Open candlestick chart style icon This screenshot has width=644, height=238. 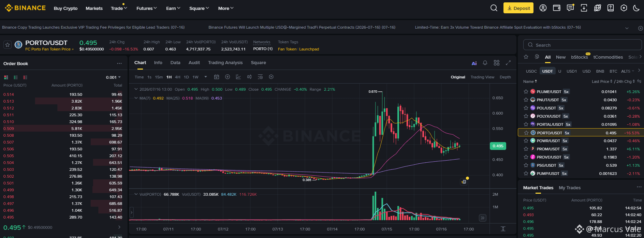(249, 77)
